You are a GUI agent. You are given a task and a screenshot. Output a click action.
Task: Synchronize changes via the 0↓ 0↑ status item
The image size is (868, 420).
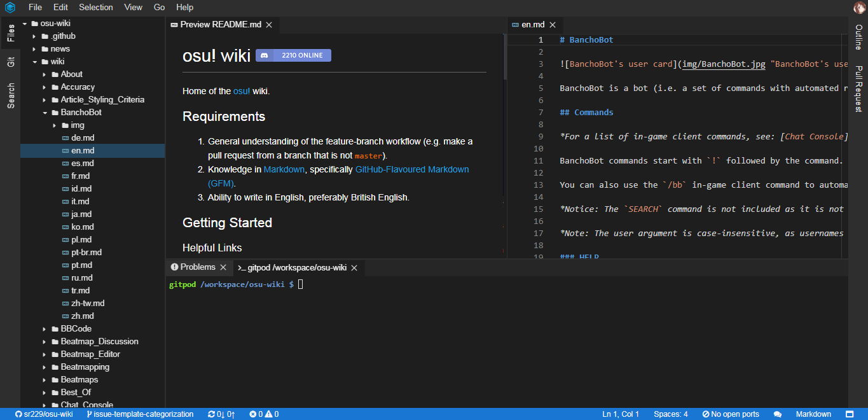(x=221, y=414)
